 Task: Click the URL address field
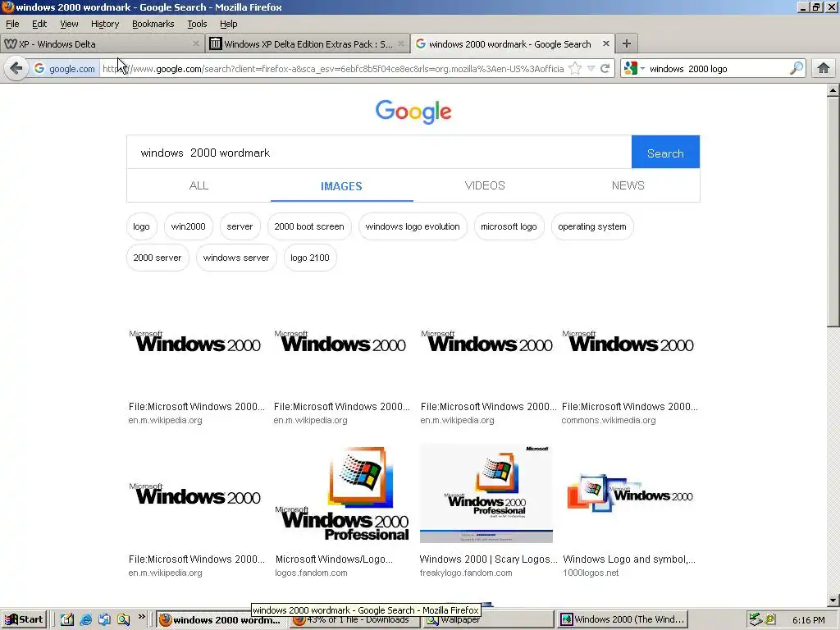[333, 69]
